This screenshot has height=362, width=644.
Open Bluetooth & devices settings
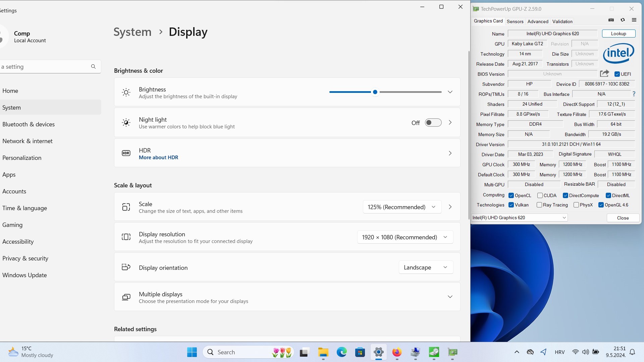click(50, 124)
